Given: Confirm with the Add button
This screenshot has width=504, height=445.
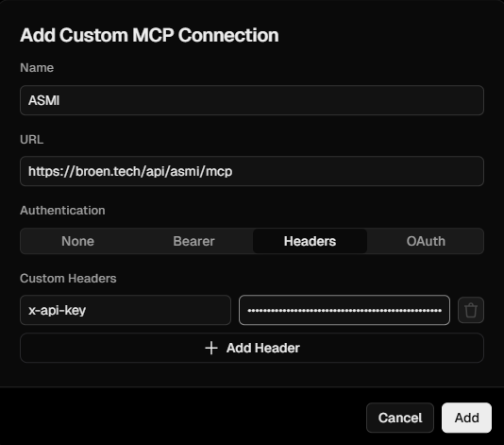Looking at the screenshot, I should pos(466,418).
